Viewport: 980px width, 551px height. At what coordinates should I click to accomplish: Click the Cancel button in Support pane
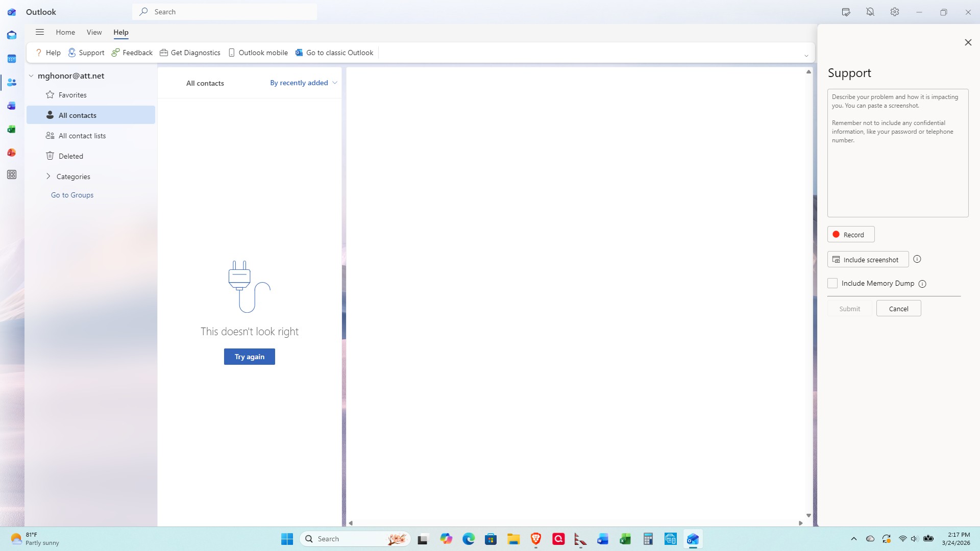[898, 308]
